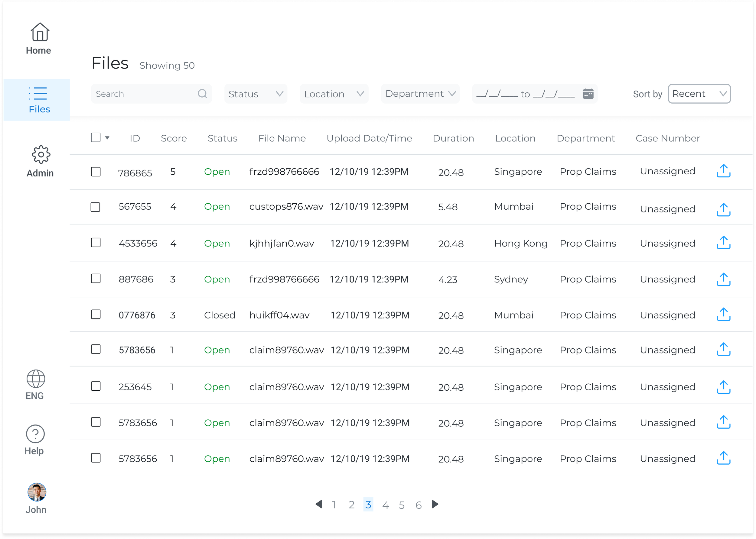Open the Sort by Recent dropdown
Screen dimensions: 756x539
[699, 94]
